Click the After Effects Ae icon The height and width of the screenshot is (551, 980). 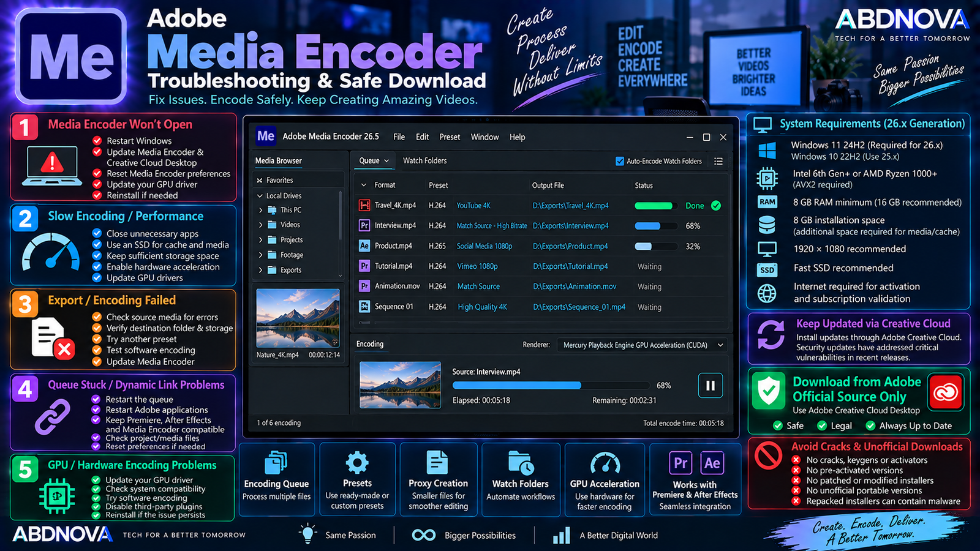(x=712, y=463)
